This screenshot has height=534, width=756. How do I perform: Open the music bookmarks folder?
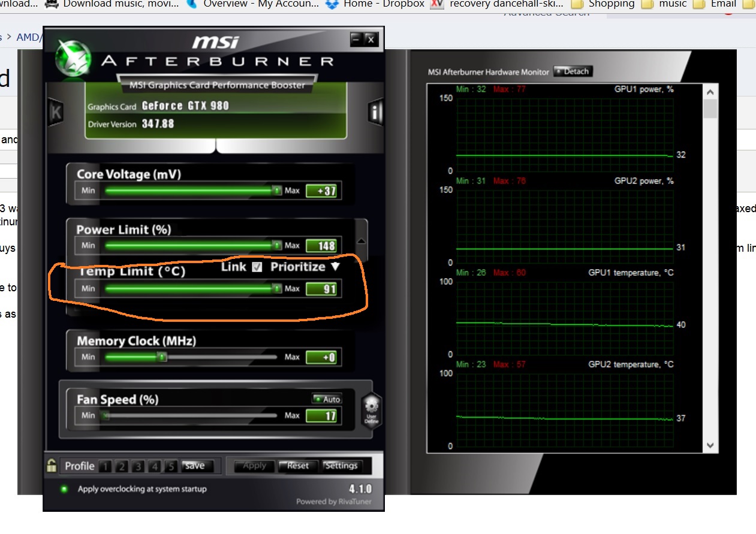(x=664, y=4)
